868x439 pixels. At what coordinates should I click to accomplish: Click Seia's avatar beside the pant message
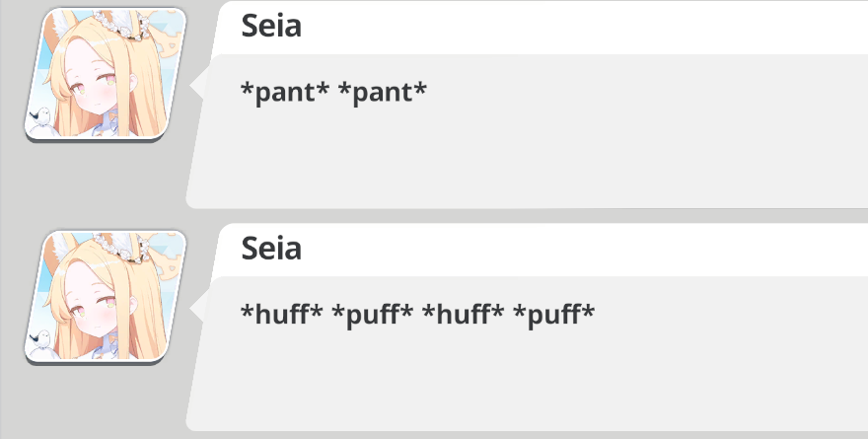click(106, 74)
